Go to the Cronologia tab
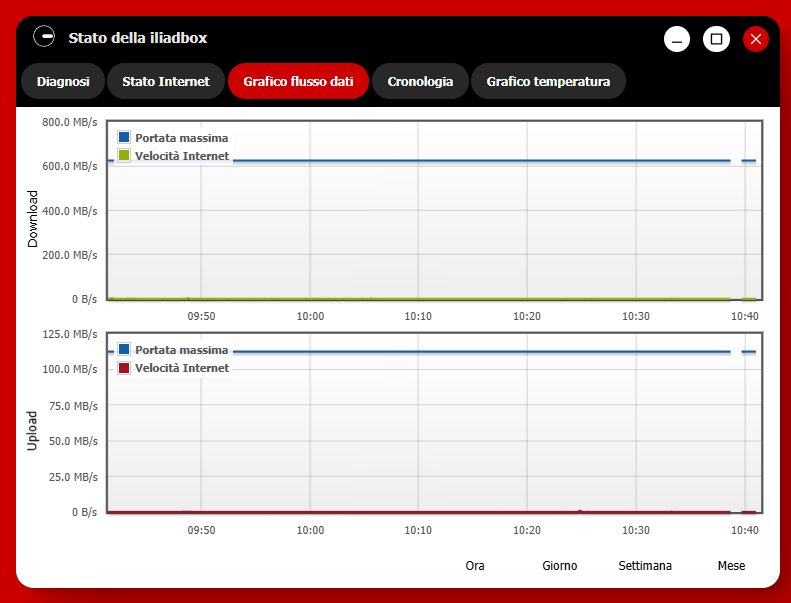This screenshot has width=791, height=603. pyautogui.click(x=420, y=82)
